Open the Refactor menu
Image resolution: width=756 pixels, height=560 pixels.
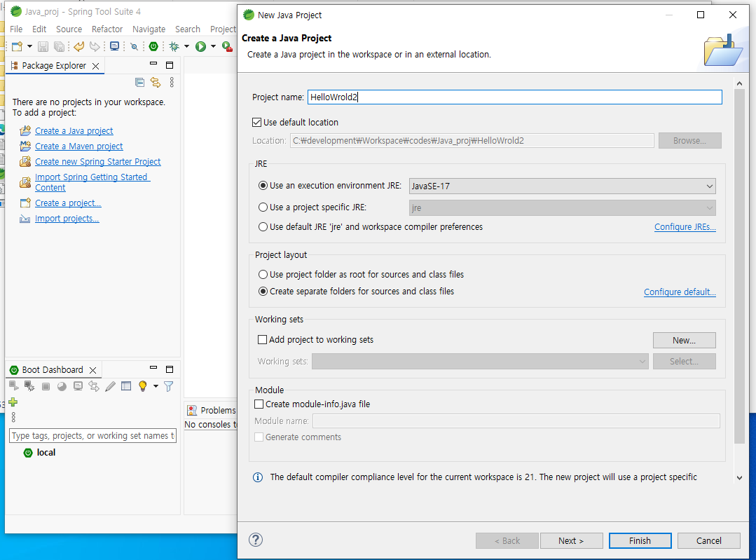(107, 29)
